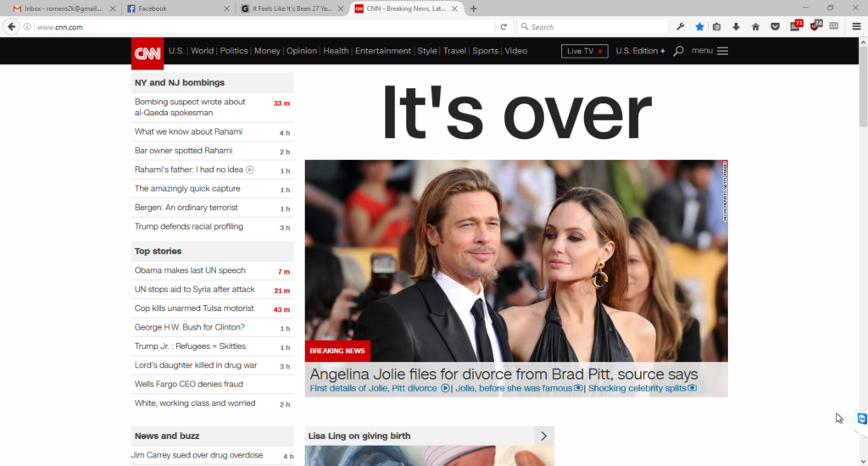Click the CNN logo
The width and height of the screenshot is (868, 466).
[147, 53]
